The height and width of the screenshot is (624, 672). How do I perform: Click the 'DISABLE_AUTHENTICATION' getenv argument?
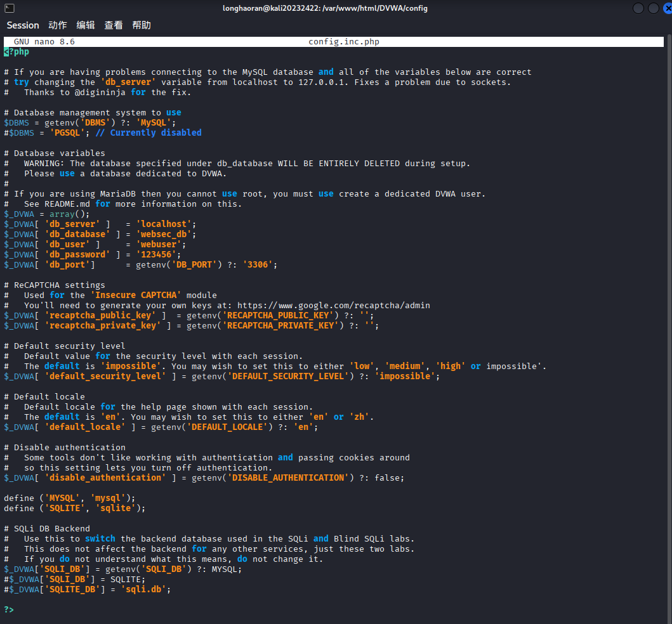coord(288,478)
